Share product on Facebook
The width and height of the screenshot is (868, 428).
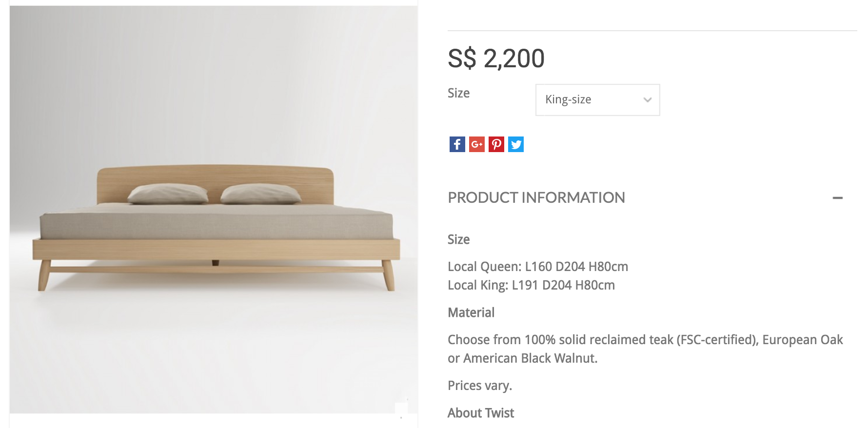(457, 144)
